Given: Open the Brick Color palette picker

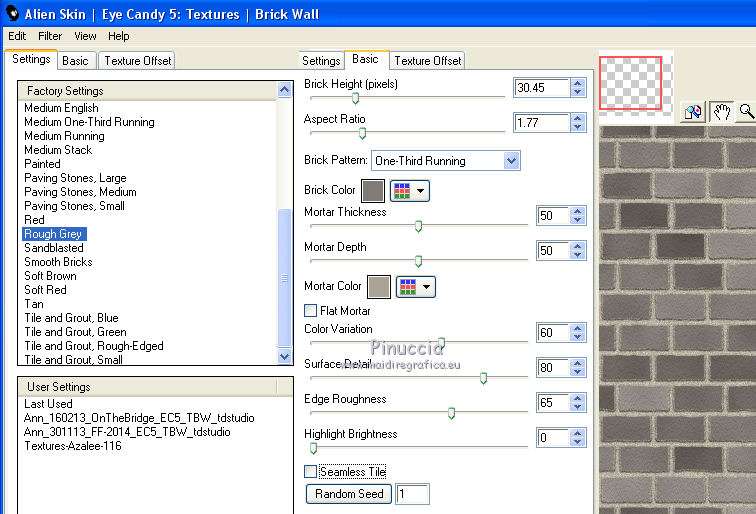Looking at the screenshot, I should (x=409, y=190).
